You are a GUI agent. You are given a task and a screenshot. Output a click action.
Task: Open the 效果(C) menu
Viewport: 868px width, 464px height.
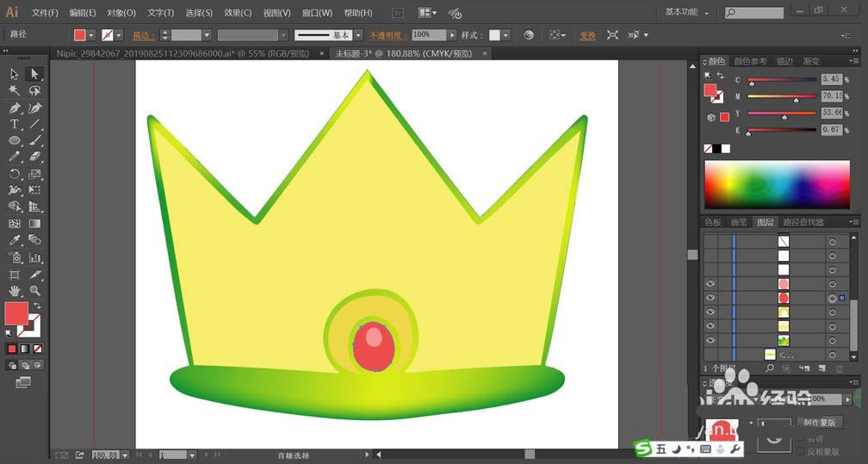point(238,12)
